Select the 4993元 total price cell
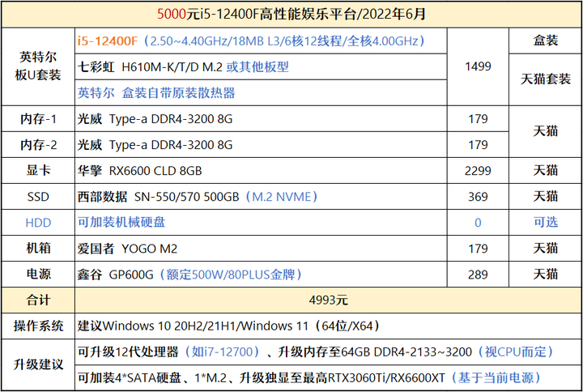 coord(328,300)
